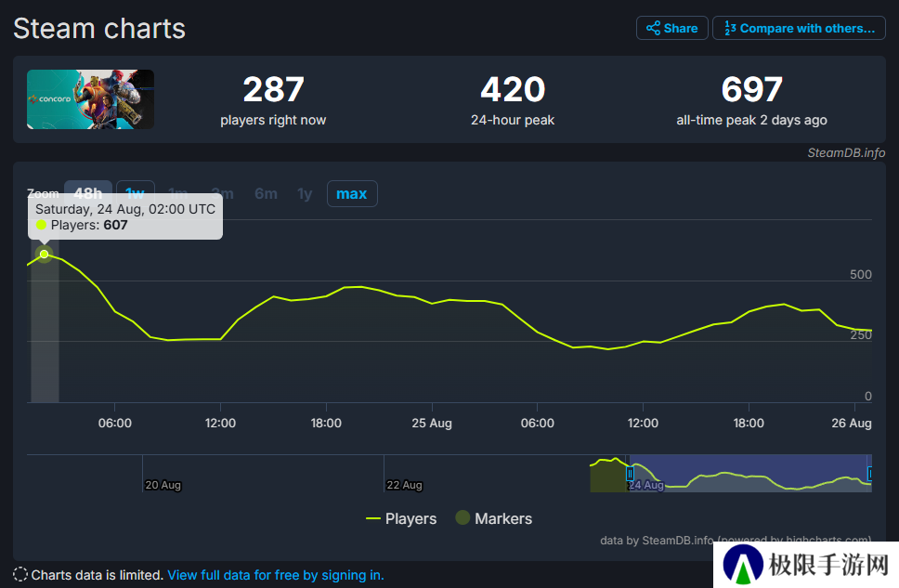Click the SteamDB.info credit text

(846, 152)
